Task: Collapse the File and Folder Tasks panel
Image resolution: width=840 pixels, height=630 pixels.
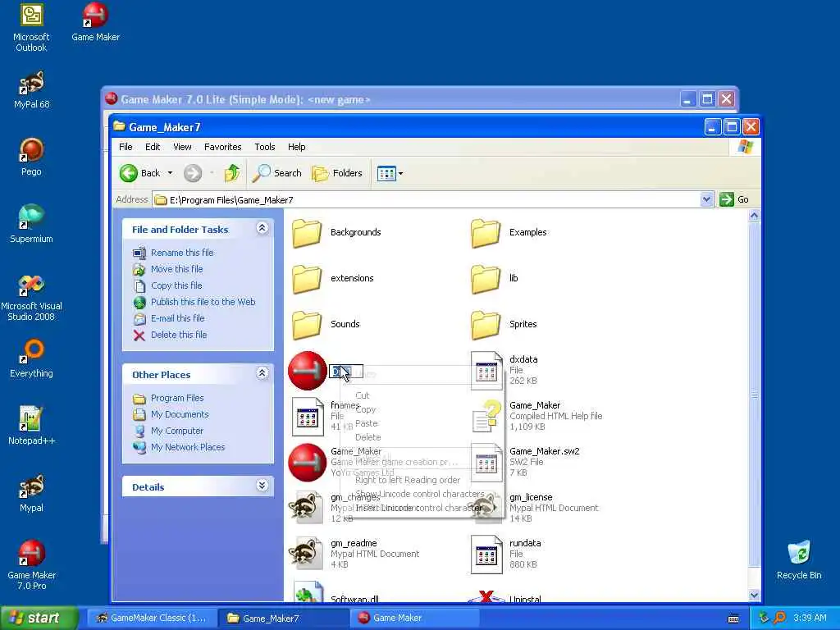Action: 262,228
